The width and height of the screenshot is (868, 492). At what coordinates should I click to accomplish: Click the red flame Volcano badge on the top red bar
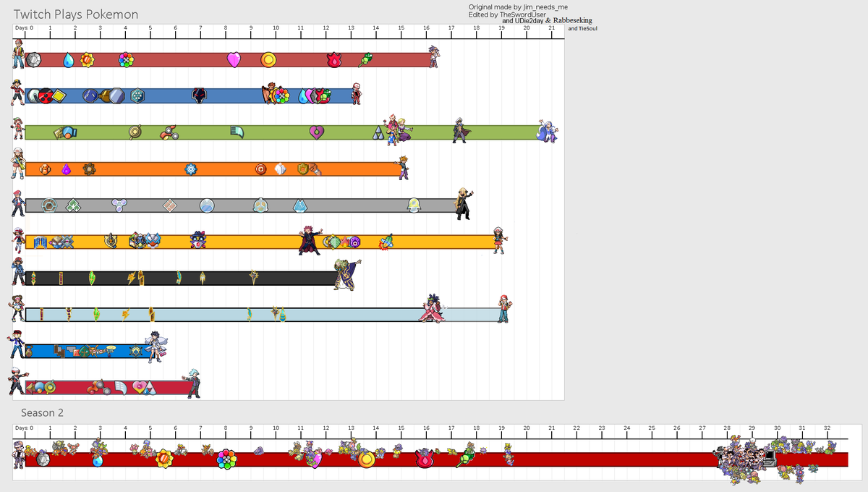pyautogui.click(x=333, y=59)
